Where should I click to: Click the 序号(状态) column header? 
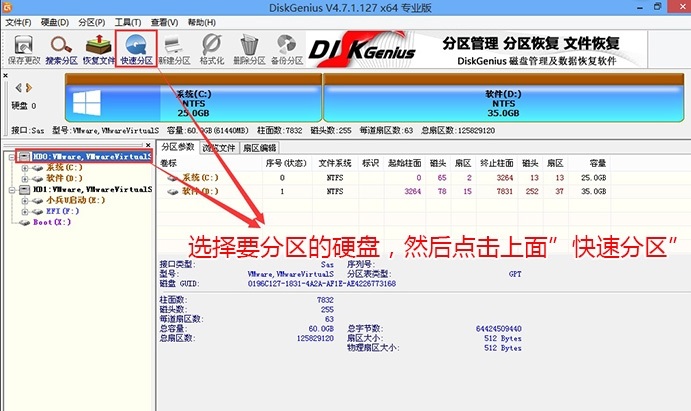click(x=286, y=163)
